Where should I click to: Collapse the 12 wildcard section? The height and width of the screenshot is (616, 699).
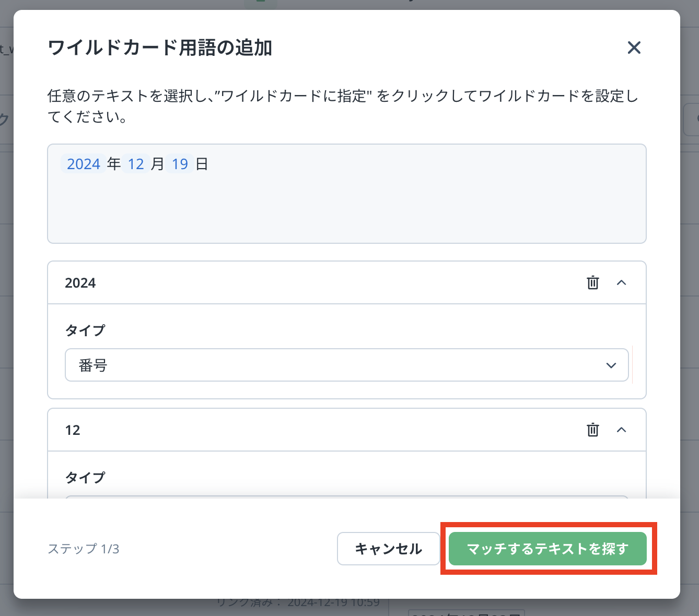621,430
